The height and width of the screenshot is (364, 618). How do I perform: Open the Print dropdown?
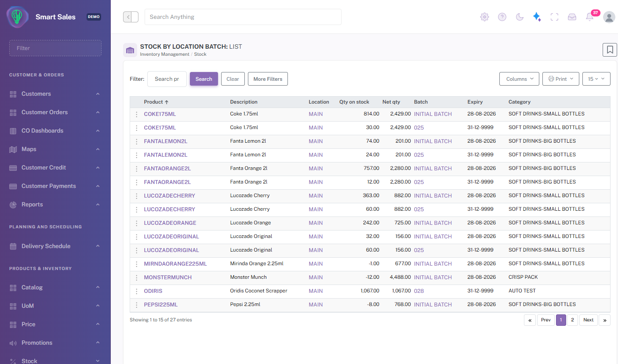pyautogui.click(x=561, y=79)
